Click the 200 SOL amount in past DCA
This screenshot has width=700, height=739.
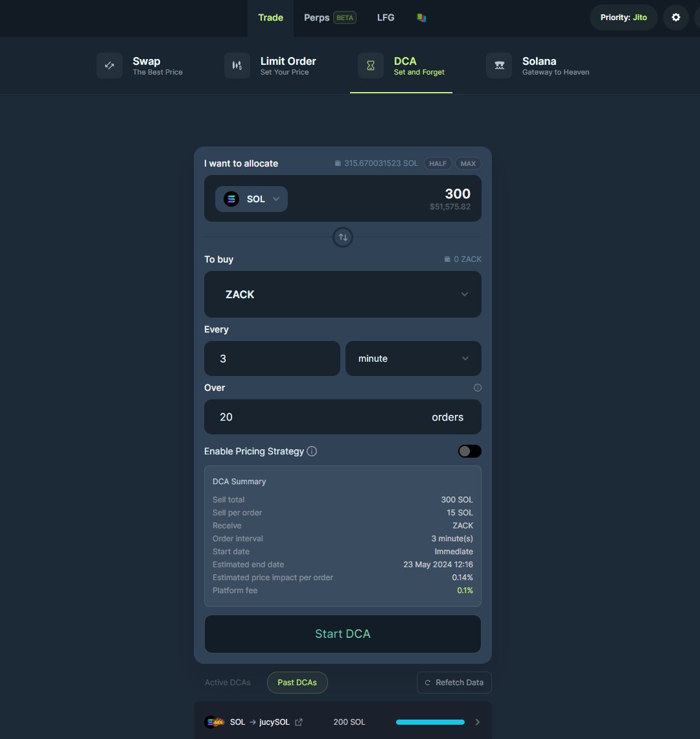coord(349,722)
